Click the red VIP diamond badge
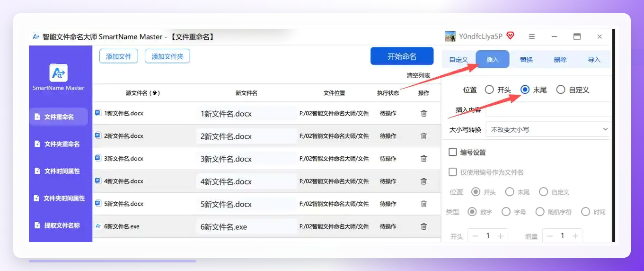Image resolution: width=644 pixels, height=271 pixels. tap(510, 36)
